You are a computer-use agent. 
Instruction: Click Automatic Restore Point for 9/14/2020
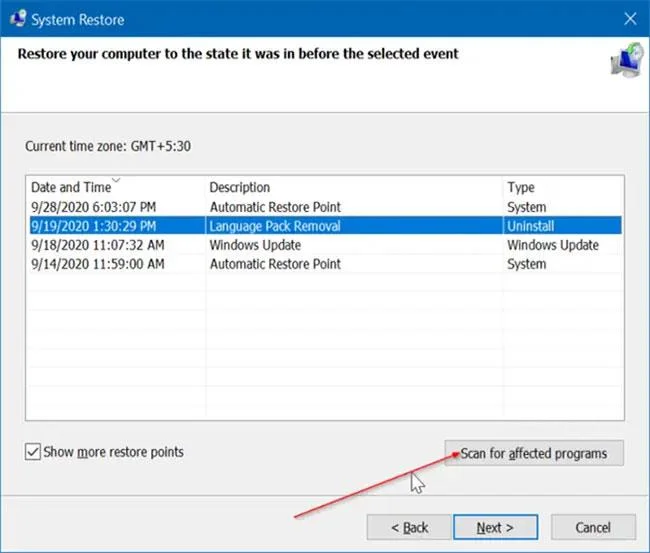tap(275, 264)
